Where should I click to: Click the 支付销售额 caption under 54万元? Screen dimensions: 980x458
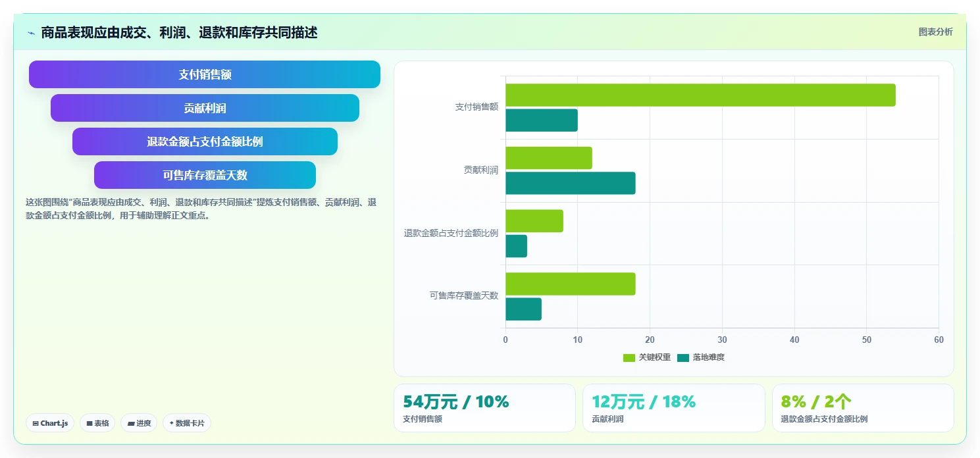click(x=423, y=419)
